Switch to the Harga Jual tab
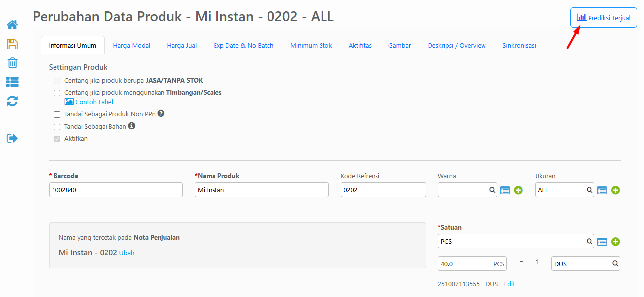Viewport: 644px width, 297px height. 182,45
